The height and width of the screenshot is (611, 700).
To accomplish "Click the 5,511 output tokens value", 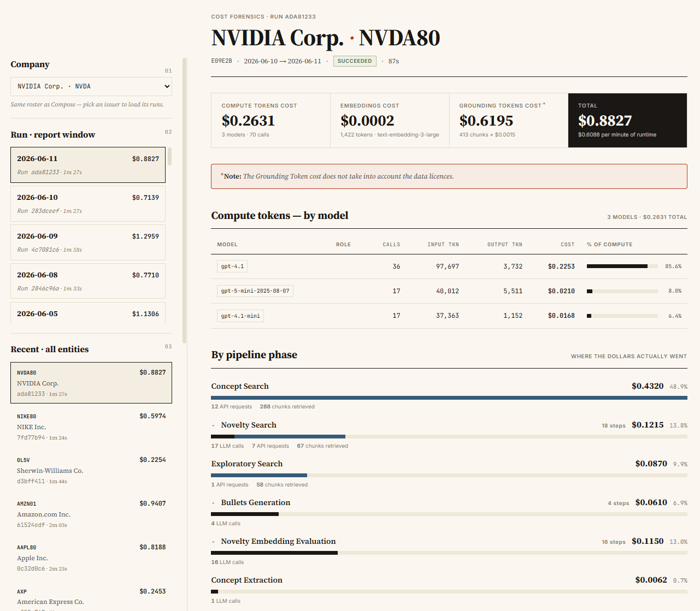I will [513, 291].
